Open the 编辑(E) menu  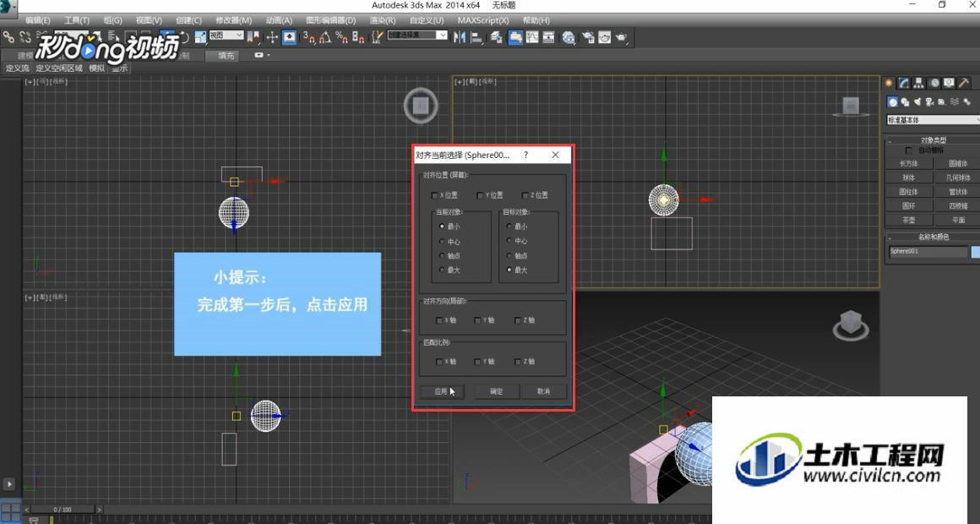[x=38, y=20]
